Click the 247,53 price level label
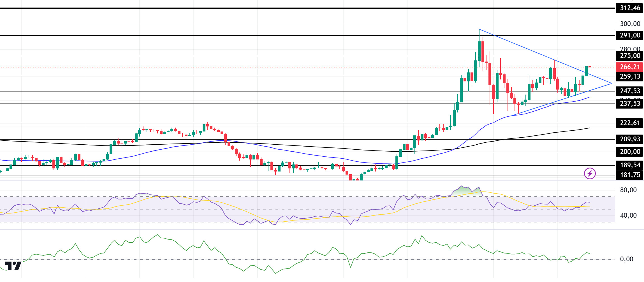Screen dimensions: 644x282 [629, 91]
